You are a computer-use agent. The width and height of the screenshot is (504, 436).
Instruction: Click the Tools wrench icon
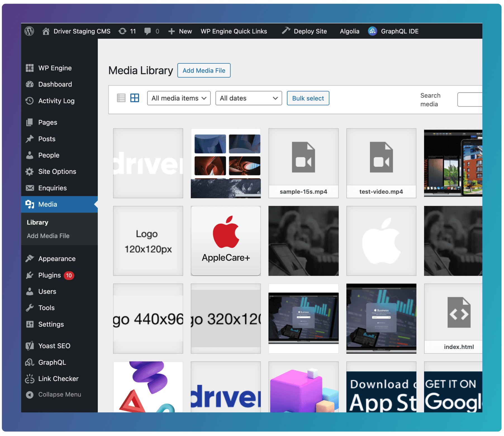[30, 308]
